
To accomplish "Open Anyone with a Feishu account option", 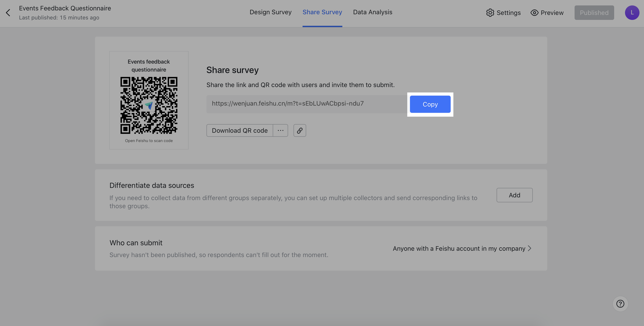I will coord(459,248).
